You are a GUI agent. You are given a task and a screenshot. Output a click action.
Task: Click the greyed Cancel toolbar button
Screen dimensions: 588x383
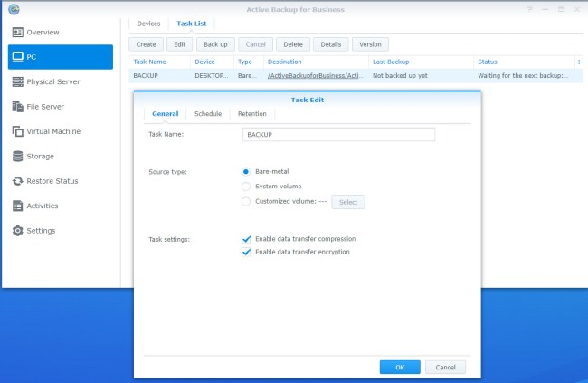coord(255,44)
